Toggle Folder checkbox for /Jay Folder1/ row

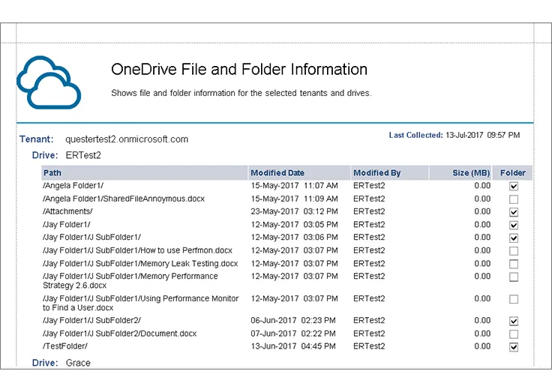[514, 225]
